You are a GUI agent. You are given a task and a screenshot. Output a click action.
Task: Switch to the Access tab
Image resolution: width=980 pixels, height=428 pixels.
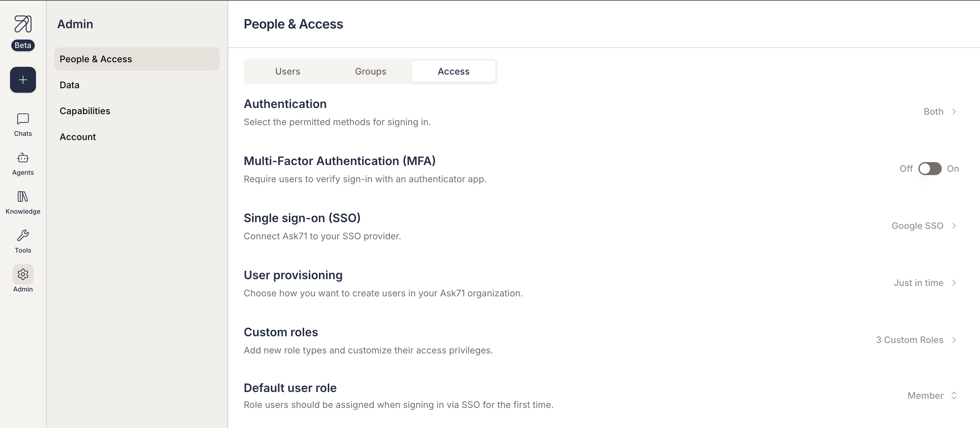453,71
